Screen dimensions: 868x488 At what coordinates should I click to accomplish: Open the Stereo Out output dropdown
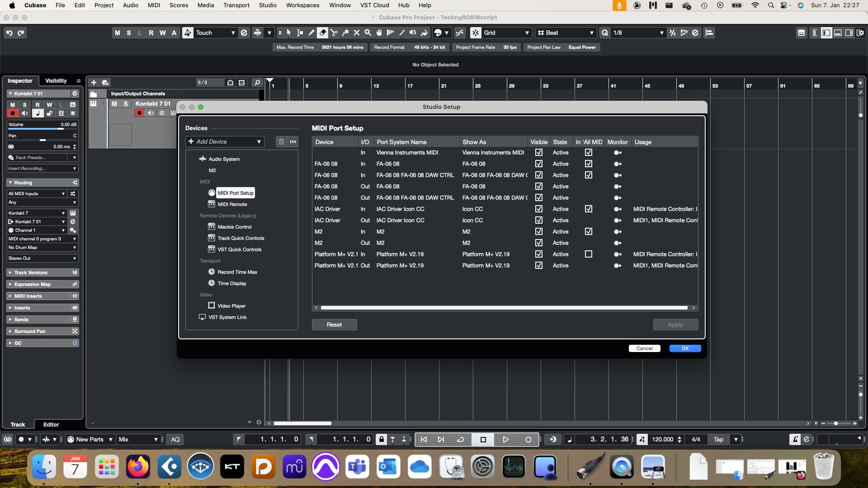[42, 258]
